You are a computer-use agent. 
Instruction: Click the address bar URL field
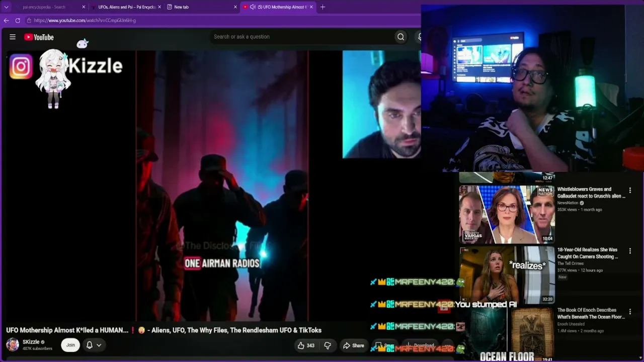coord(221,21)
